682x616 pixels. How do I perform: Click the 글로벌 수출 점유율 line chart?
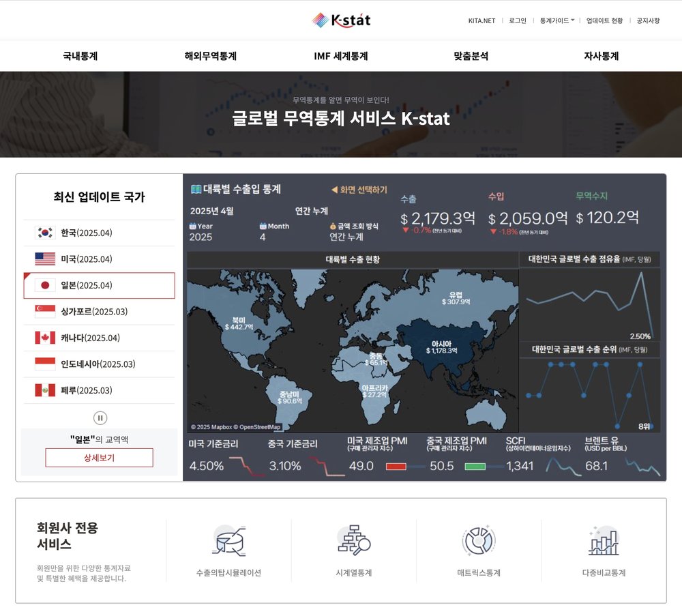tap(590, 304)
